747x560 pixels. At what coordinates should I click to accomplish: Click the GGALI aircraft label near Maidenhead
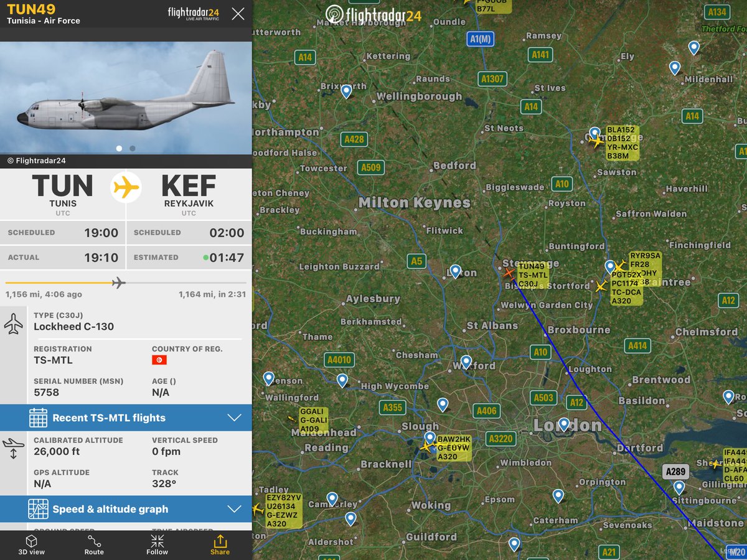coord(313,421)
